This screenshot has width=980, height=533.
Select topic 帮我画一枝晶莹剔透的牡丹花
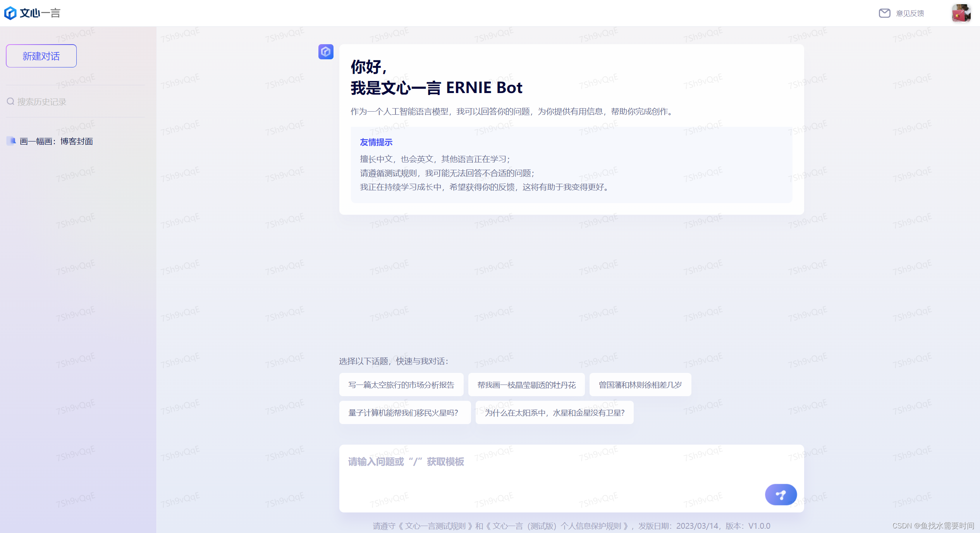[x=526, y=385]
